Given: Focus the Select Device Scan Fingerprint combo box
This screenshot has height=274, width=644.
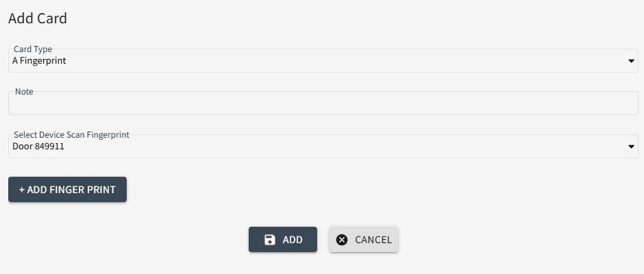Looking at the screenshot, I should 322,147.
